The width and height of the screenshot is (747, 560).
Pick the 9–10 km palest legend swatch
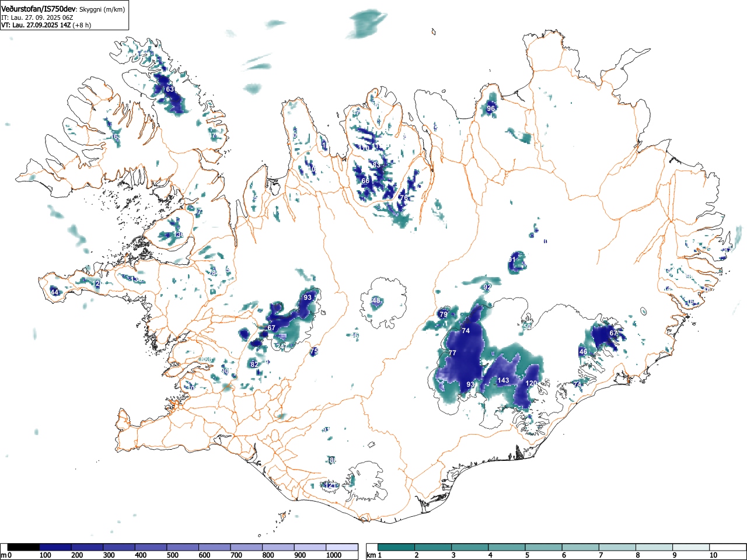click(x=692, y=547)
